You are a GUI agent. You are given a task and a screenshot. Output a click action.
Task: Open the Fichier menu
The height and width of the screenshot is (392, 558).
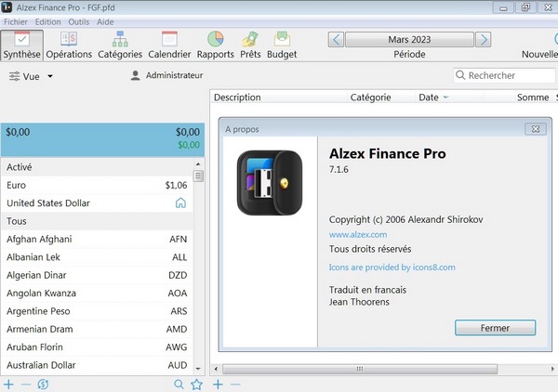coord(16,22)
